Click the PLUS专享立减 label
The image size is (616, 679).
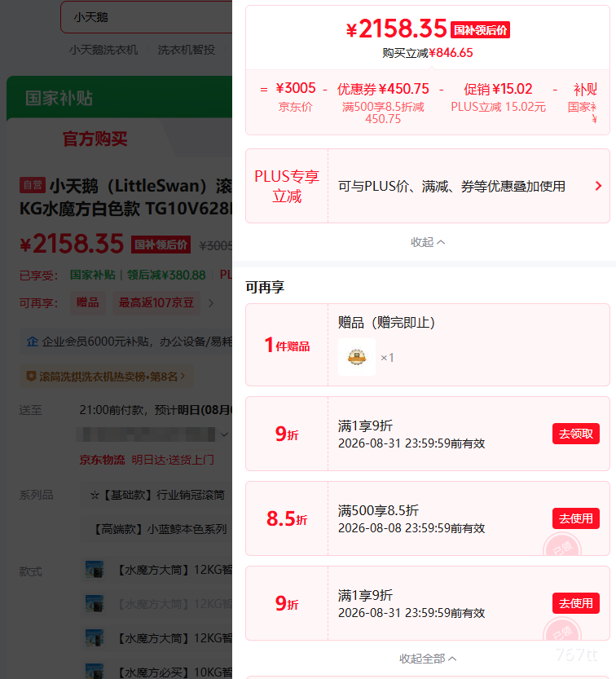point(287,186)
